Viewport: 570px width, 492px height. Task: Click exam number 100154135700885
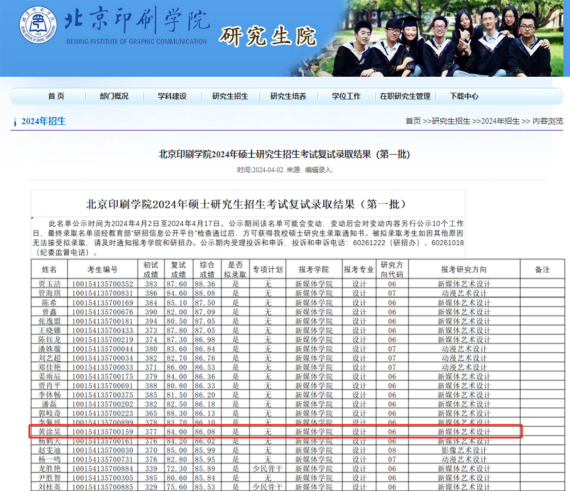[x=103, y=487]
